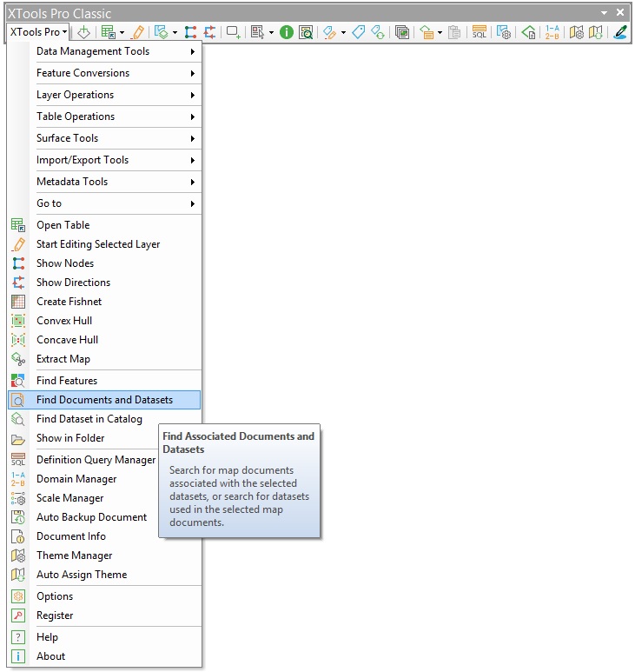Select Find Features menu entry
This screenshot has height=672, width=635.
point(104,381)
